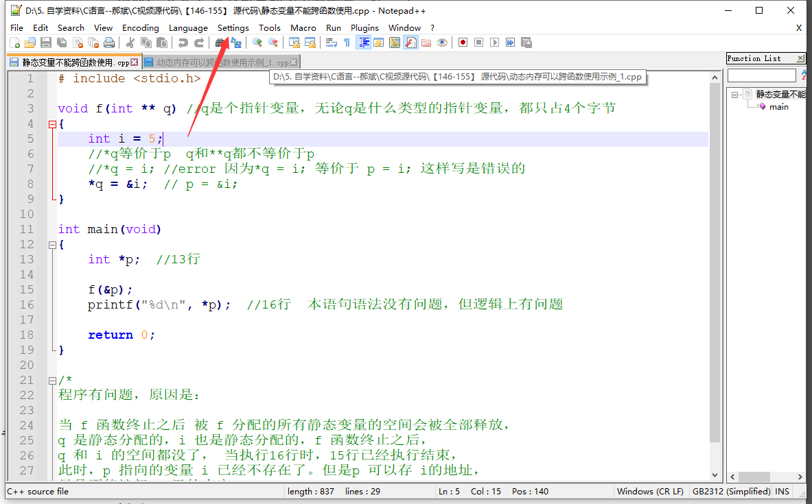The height and width of the screenshot is (504, 812).
Task: Open the Encoding menu
Action: pos(140,28)
